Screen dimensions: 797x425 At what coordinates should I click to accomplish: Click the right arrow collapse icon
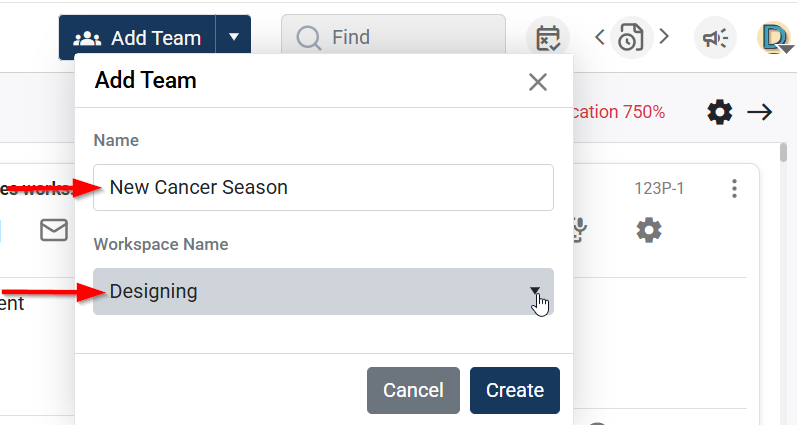tap(760, 112)
